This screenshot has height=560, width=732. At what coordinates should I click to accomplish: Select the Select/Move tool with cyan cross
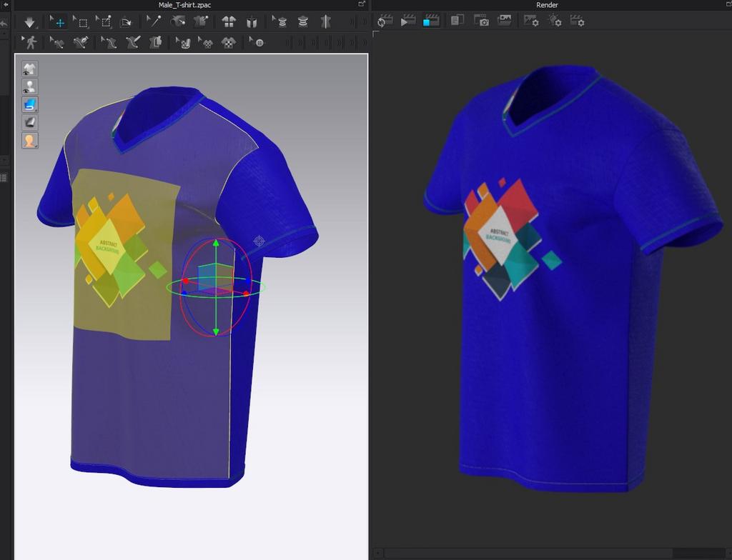coord(57,22)
